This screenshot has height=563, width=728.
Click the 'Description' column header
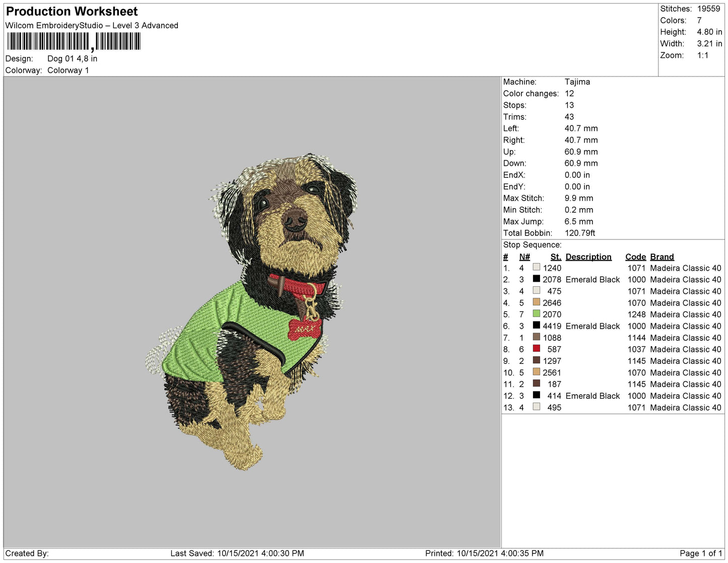588,257
